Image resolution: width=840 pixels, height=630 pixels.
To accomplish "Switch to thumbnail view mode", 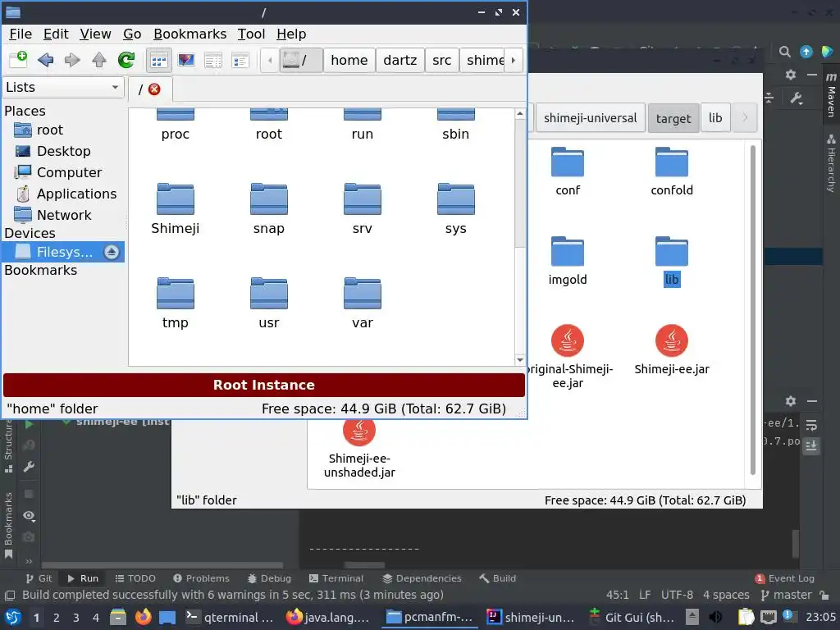I will (186, 60).
